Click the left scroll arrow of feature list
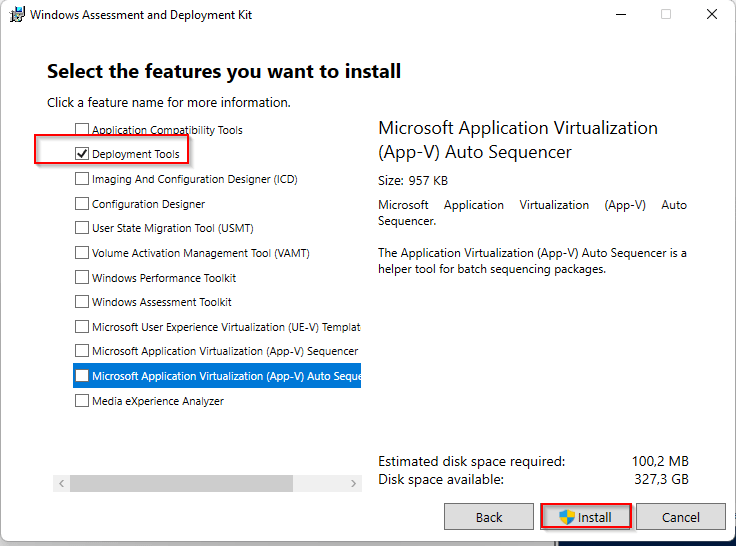Screen dimensions: 736x546 coord(62,483)
